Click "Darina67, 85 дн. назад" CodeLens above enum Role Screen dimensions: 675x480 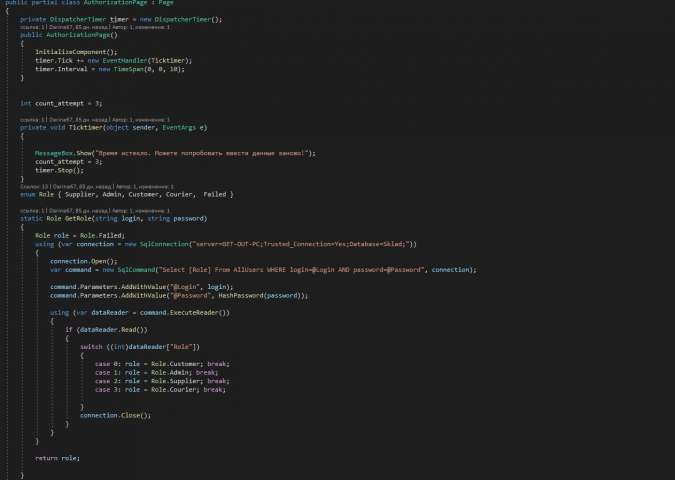82,187
